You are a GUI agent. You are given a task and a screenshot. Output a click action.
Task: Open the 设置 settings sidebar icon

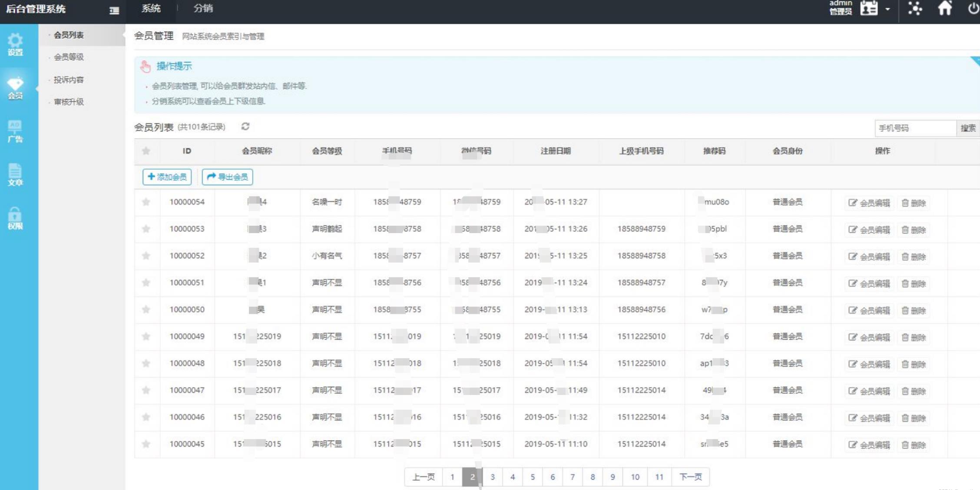[15, 45]
